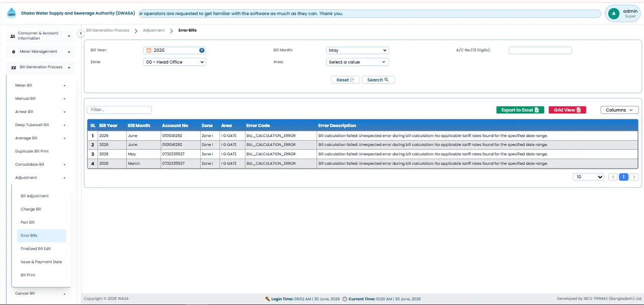Collapse the sidebar with the chevron button
This screenshot has width=644, height=305.
80,33
